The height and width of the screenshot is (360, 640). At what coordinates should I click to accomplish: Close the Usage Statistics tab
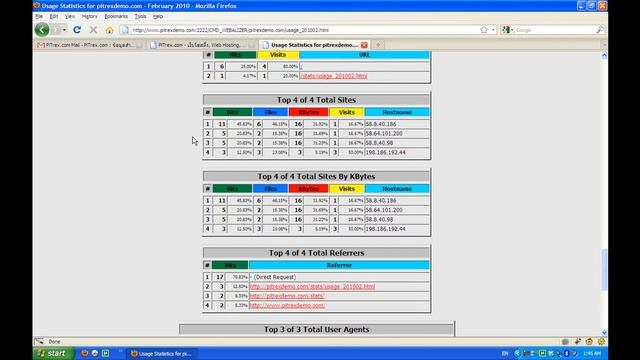tap(364, 45)
